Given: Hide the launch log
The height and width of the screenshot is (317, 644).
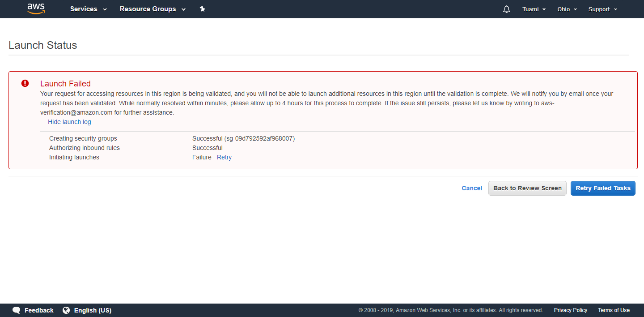Looking at the screenshot, I should (x=69, y=122).
